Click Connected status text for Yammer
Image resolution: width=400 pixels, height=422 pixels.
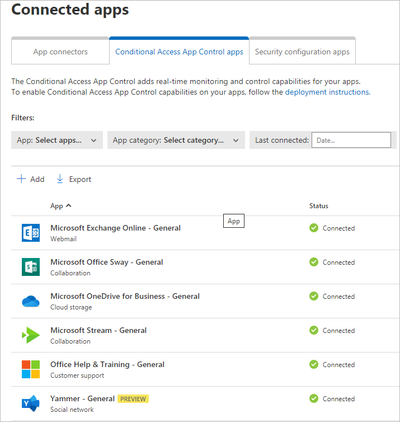(339, 399)
